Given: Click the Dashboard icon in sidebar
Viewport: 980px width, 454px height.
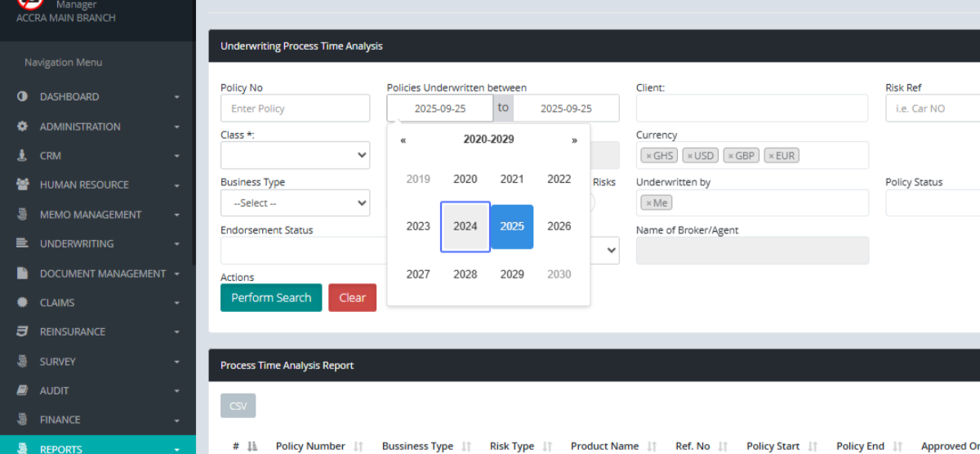Looking at the screenshot, I should pyautogui.click(x=22, y=96).
